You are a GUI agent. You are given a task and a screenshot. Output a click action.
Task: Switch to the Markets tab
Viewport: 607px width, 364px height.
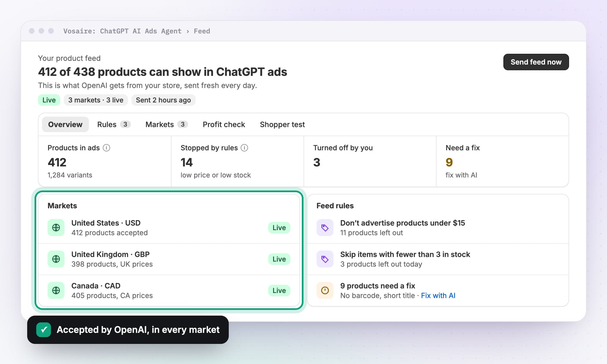tap(166, 125)
